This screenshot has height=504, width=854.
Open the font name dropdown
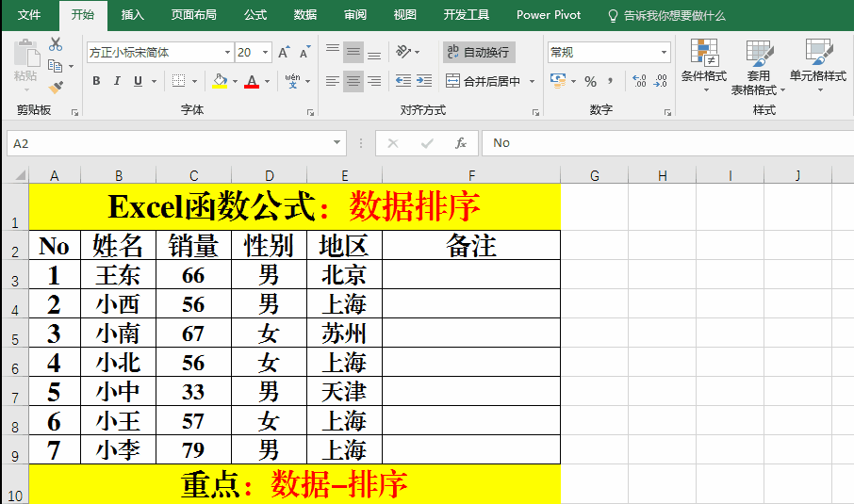click(x=227, y=53)
